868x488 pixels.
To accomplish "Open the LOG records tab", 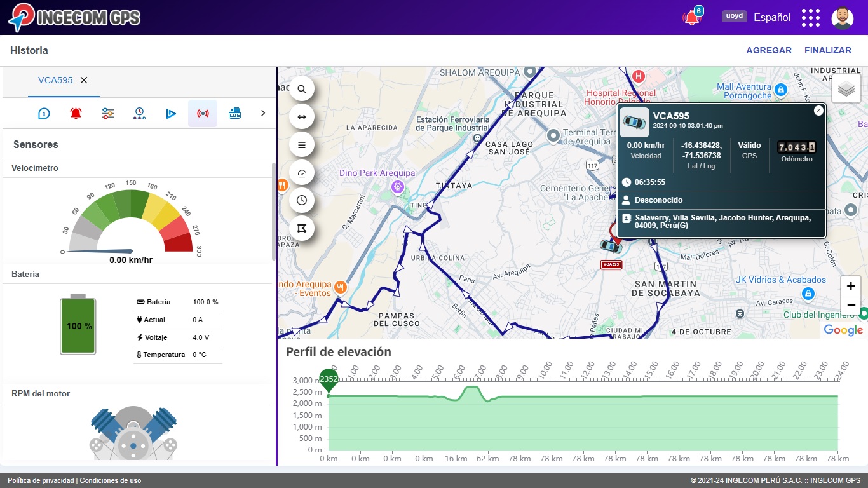I will pos(234,114).
